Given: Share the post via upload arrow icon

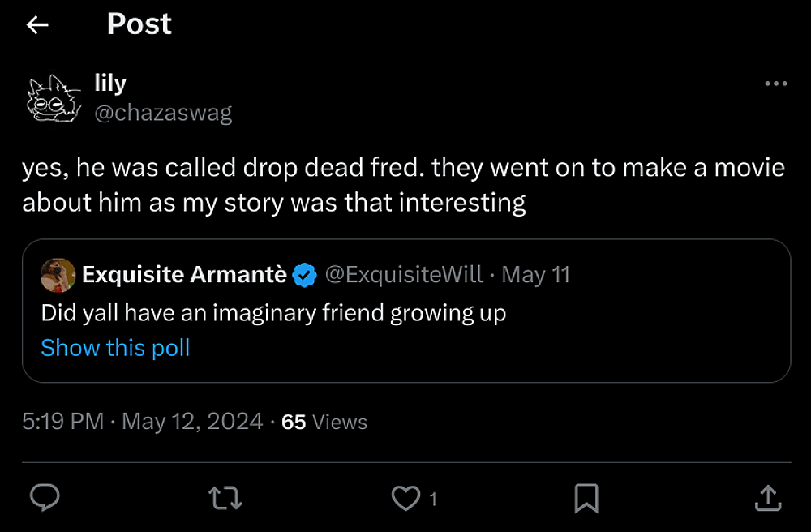Looking at the screenshot, I should click(767, 497).
